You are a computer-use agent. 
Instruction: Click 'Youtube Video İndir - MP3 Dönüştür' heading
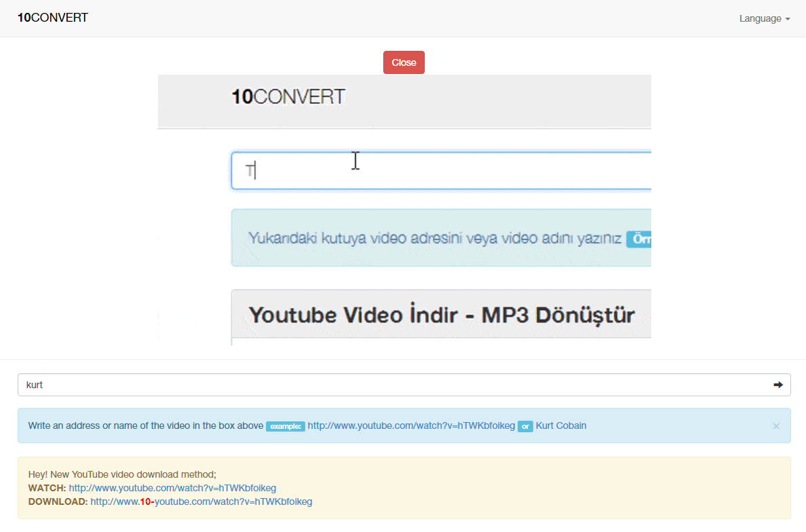pos(441,315)
